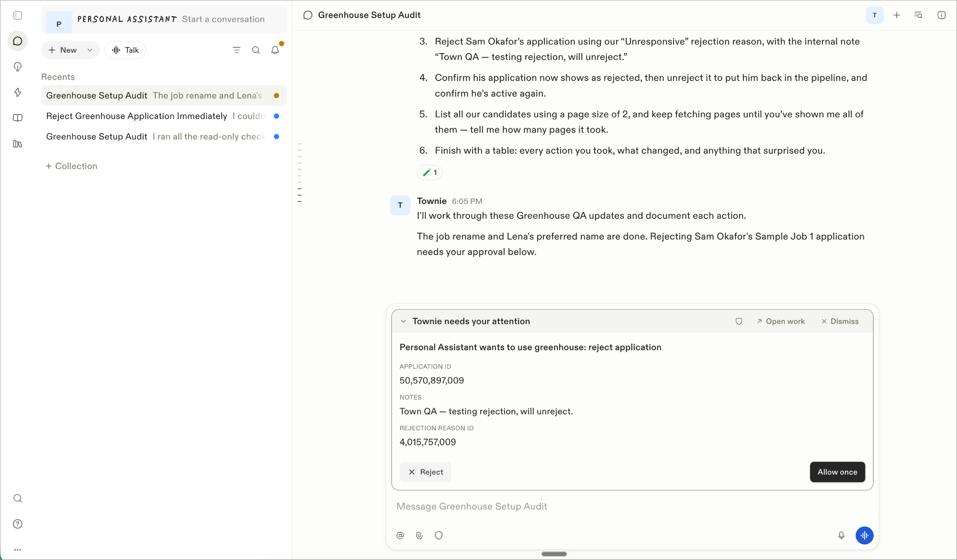
Task: Open Reject Greenhouse Application Immediately conversation
Action: tap(164, 116)
